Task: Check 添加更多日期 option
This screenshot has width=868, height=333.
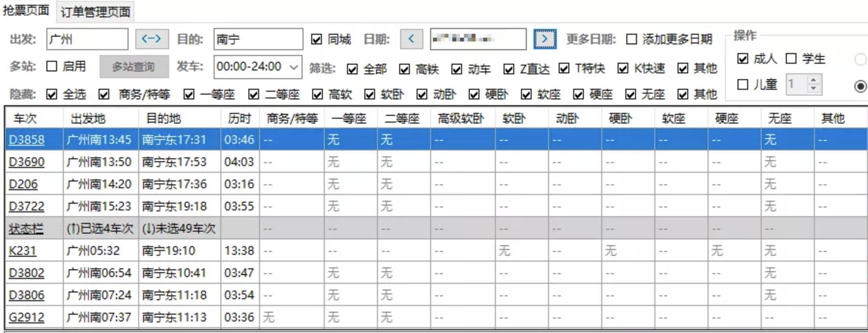Action: pos(631,39)
